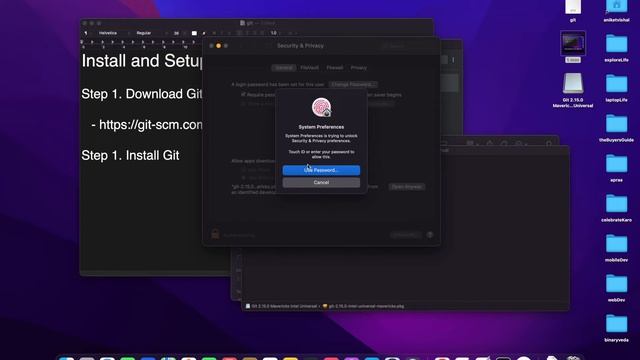
Task: Switch to the Privacy tab
Action: tap(358, 68)
